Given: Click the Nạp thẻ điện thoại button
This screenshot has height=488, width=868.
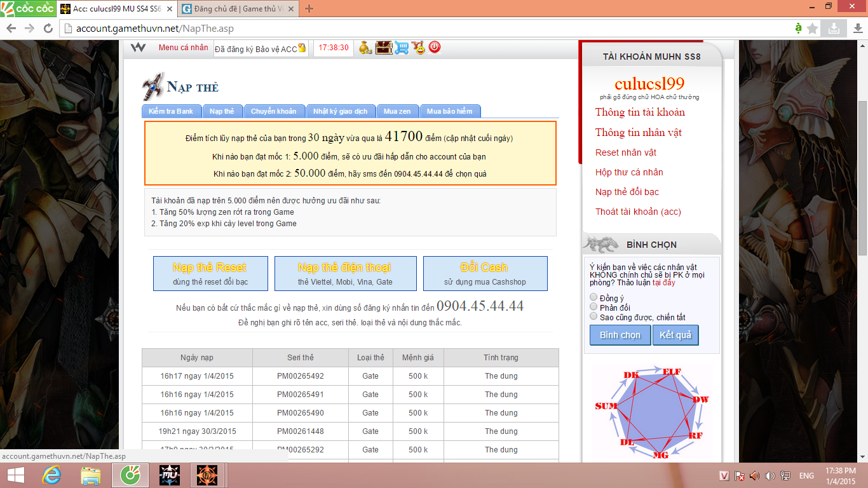Looking at the screenshot, I should pos(345,274).
